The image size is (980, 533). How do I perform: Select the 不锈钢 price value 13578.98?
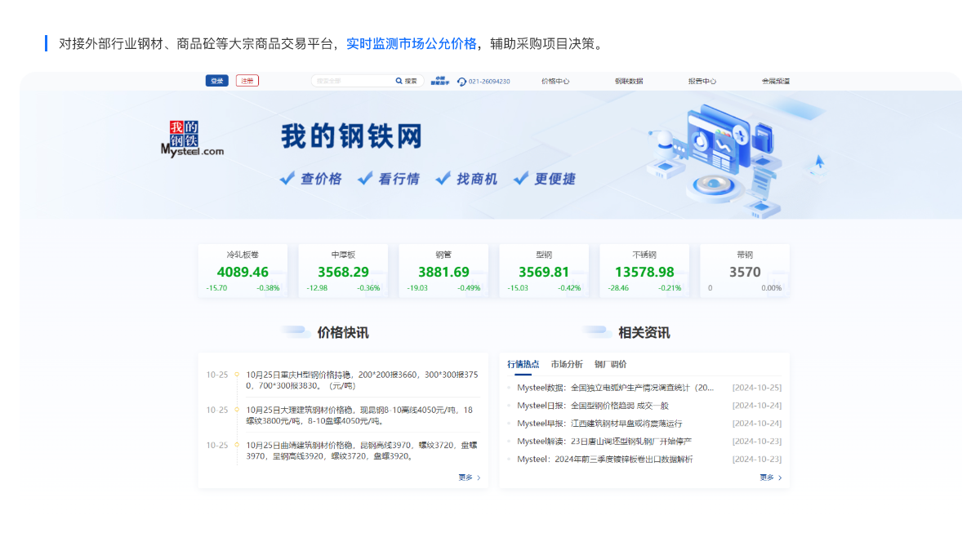(644, 272)
